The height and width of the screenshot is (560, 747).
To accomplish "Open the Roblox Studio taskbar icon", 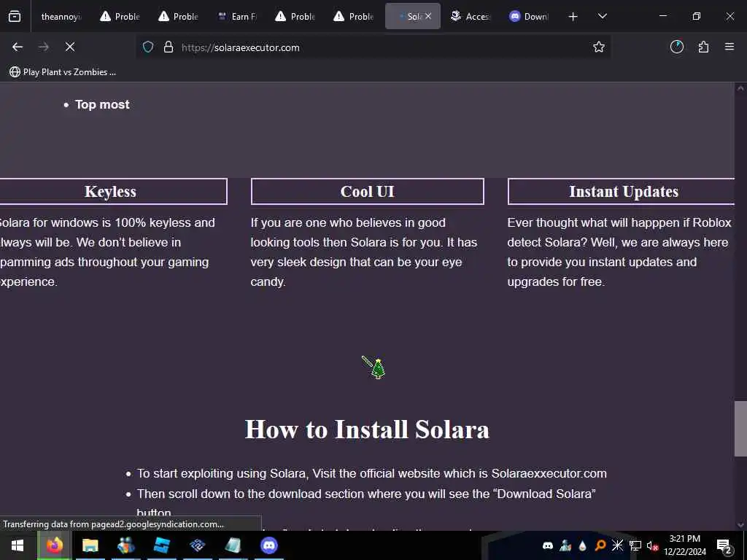I will click(x=162, y=545).
